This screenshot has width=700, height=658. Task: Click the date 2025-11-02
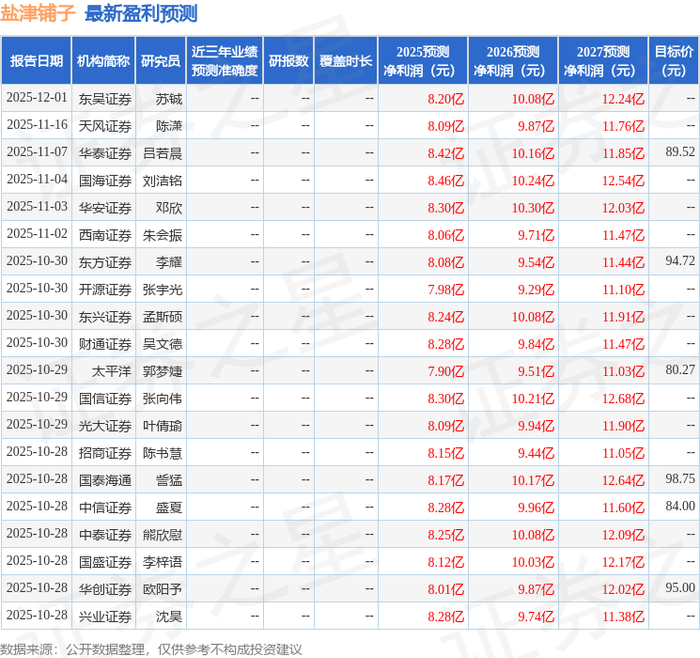(x=37, y=233)
